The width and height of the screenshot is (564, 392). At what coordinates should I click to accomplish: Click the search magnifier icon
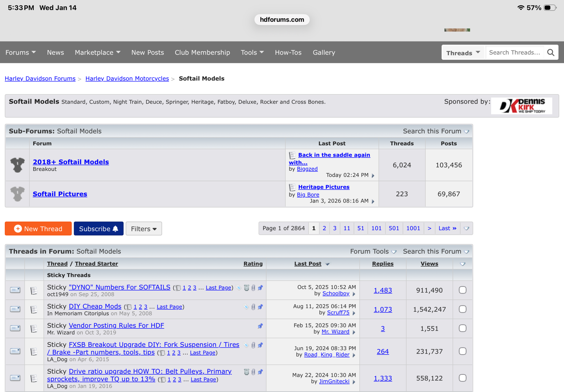(550, 52)
